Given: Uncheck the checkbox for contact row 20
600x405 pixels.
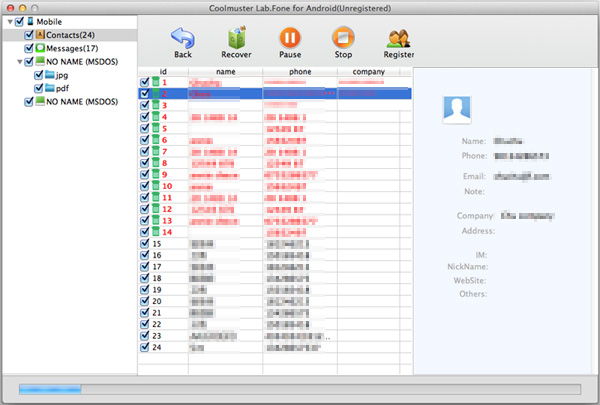Looking at the screenshot, I should 144,300.
